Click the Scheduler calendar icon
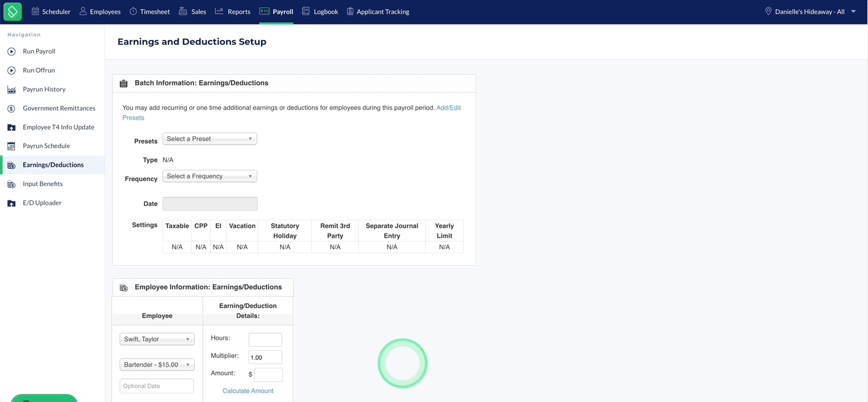The image size is (868, 402). tap(35, 11)
